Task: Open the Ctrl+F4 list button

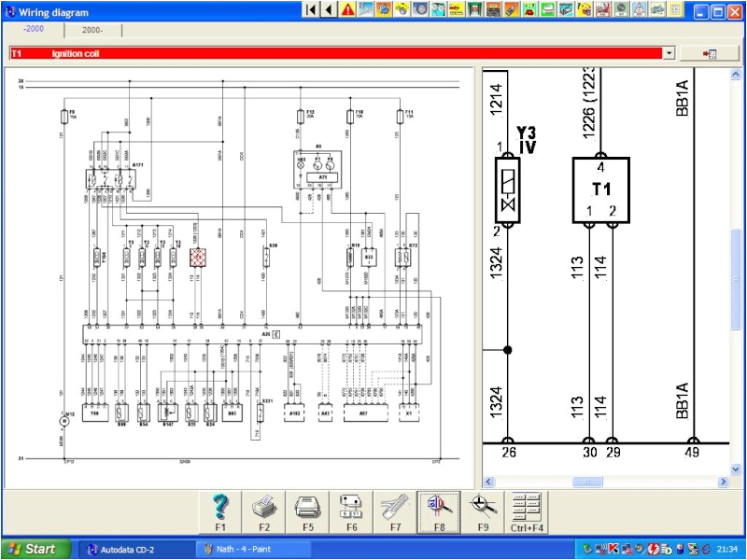Action: 528,510
